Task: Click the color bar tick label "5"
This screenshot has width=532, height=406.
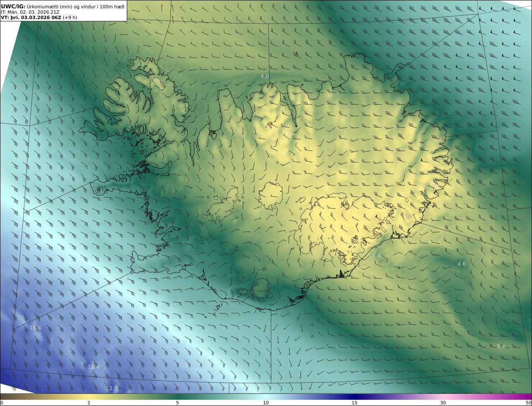Action: click(177, 403)
